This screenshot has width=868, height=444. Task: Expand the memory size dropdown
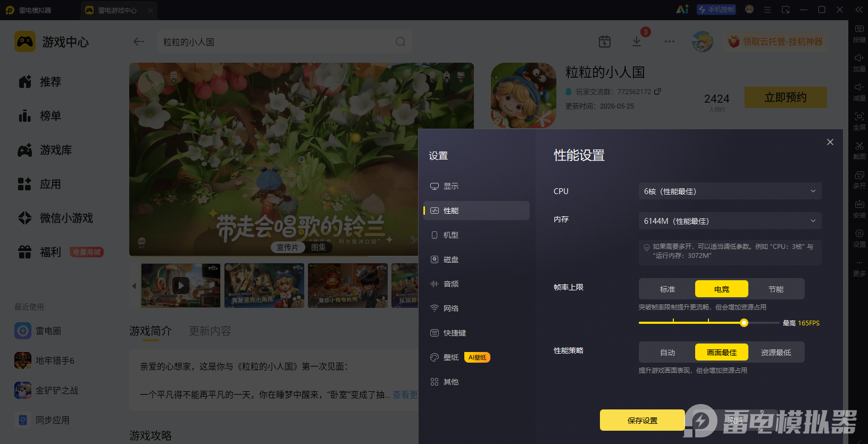point(730,221)
